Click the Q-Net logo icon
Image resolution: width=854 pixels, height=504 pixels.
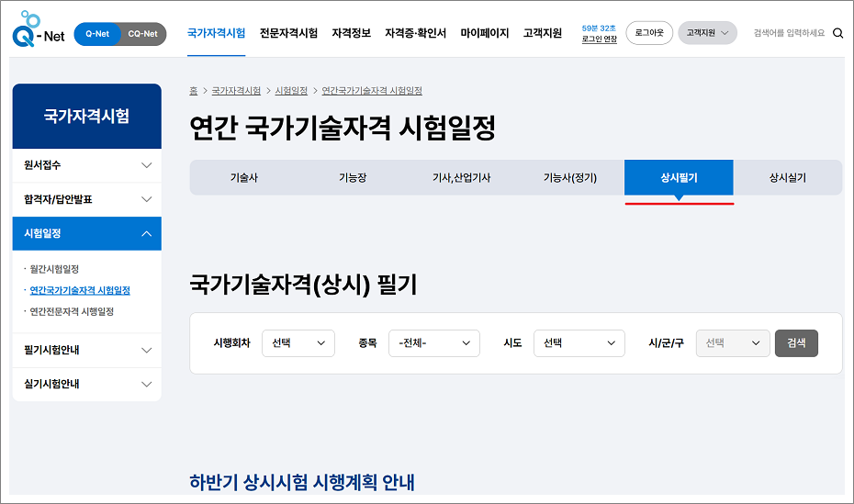(39, 29)
